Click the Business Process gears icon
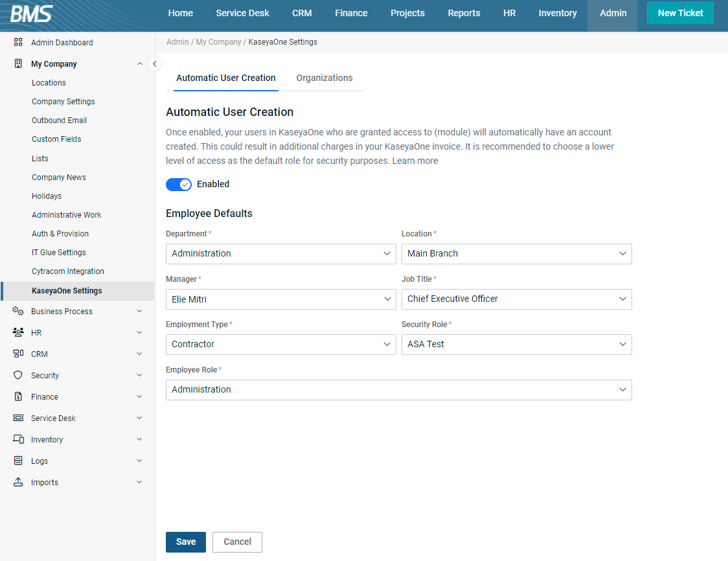728x561 pixels. coord(18,311)
